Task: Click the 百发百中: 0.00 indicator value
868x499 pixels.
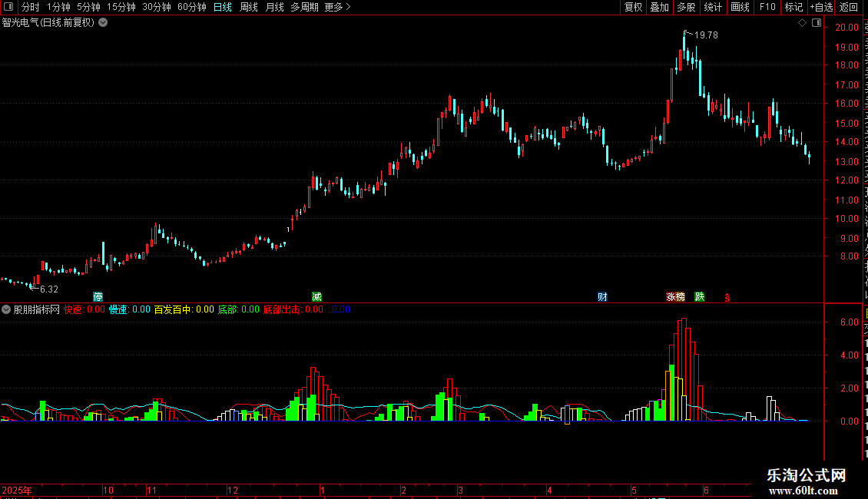Action: (184, 310)
